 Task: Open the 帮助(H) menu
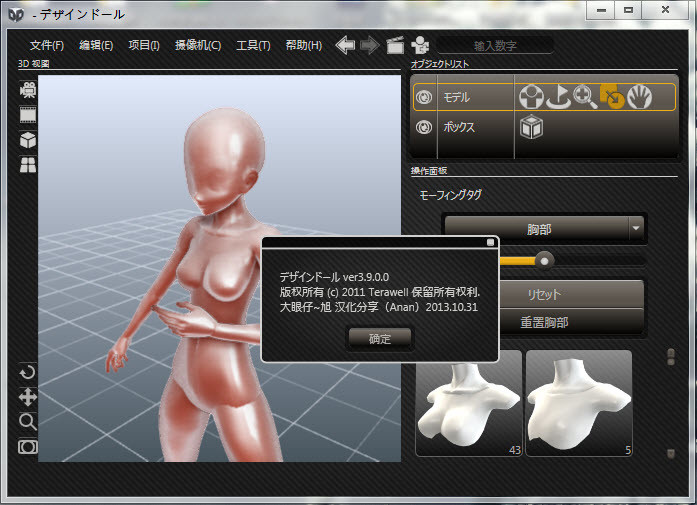tap(304, 45)
